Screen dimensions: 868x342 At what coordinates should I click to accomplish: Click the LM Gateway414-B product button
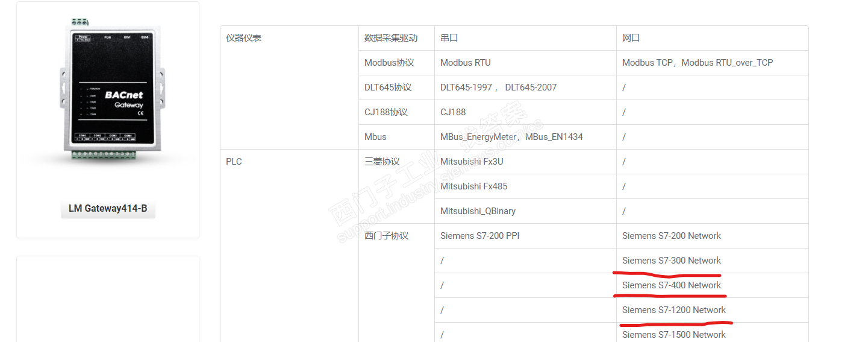tap(108, 209)
